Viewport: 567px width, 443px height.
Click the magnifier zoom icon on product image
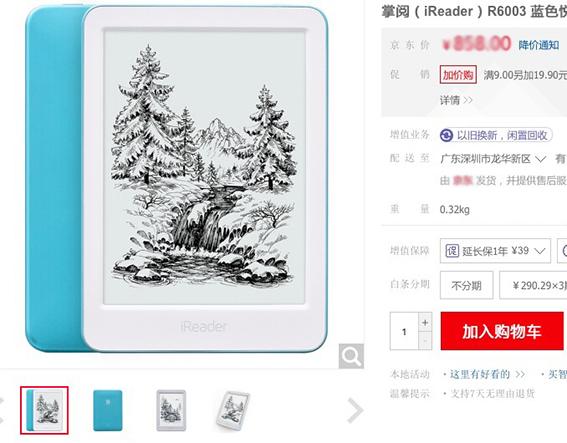pos(351,356)
